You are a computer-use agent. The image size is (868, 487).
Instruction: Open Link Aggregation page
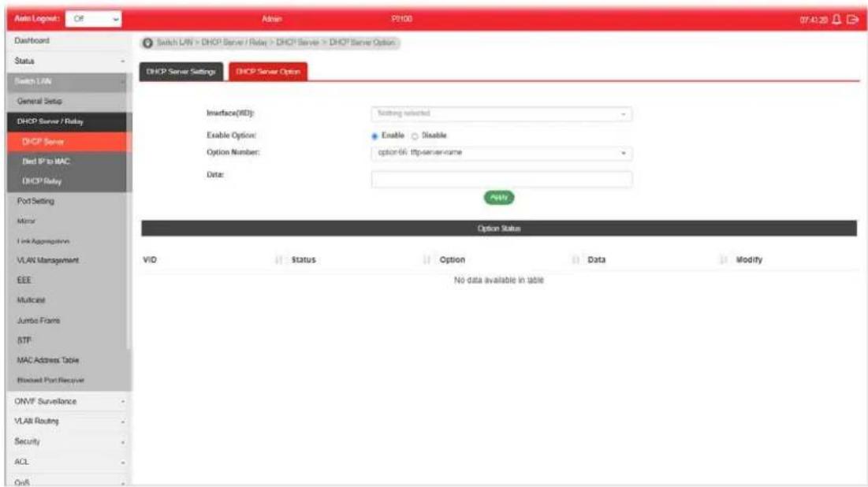tap(67, 241)
